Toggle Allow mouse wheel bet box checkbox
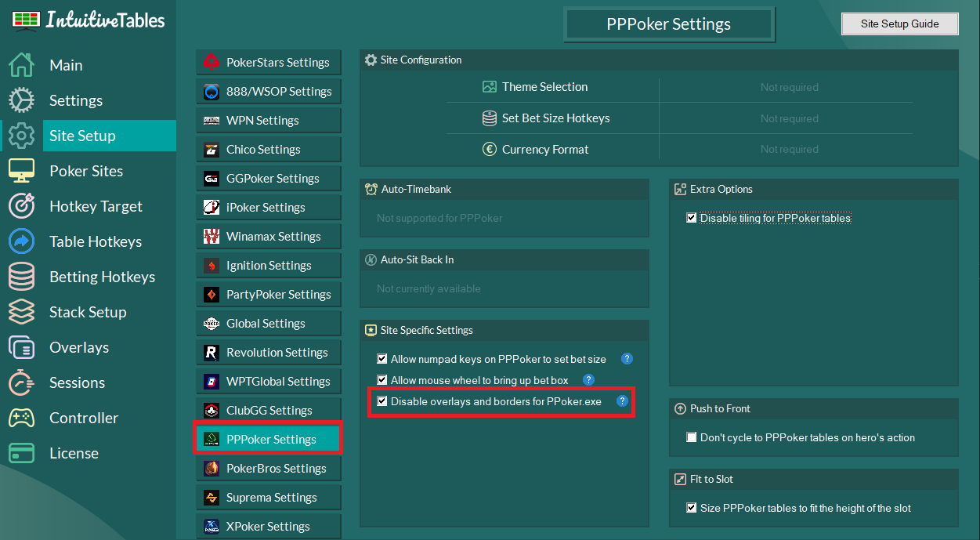The image size is (980, 540). [382, 380]
